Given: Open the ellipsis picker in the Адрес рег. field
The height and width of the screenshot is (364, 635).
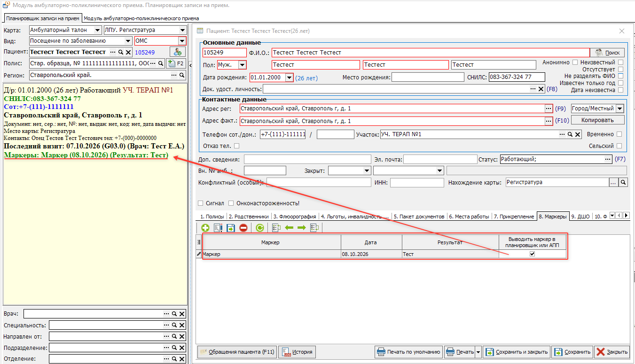Looking at the screenshot, I should (x=548, y=108).
